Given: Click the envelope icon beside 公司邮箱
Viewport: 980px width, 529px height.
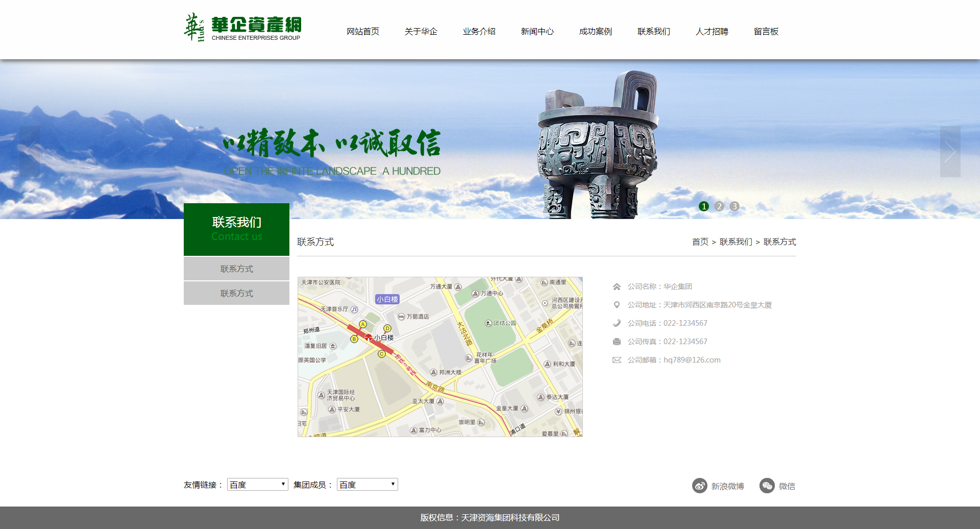Looking at the screenshot, I should coord(617,360).
